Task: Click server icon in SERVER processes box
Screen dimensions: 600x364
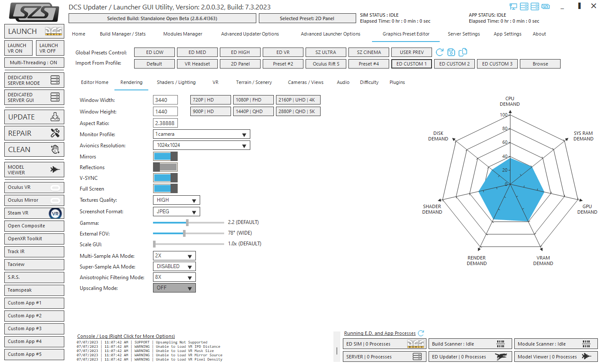Action: 417,357
